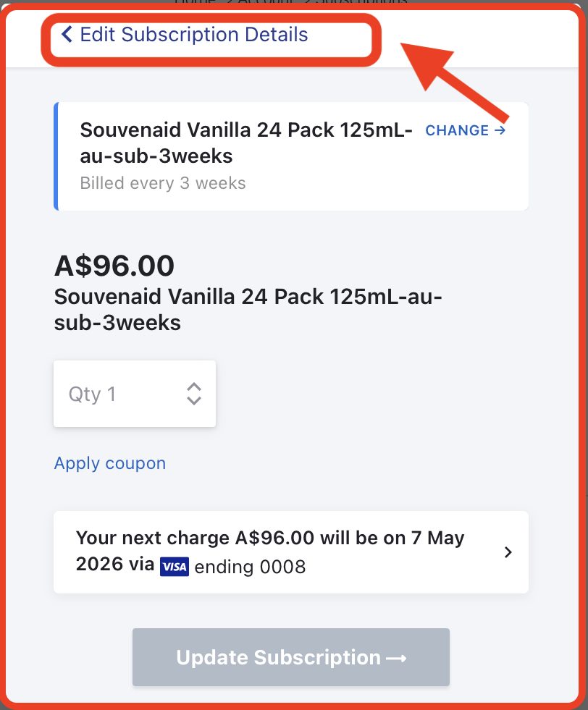This screenshot has height=710, width=588.
Task: Click the arrow icon next to CHANGE
Action: click(500, 130)
